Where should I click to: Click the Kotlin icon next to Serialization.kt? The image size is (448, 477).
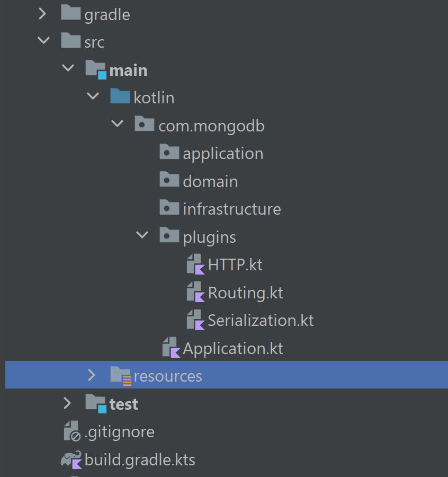click(x=195, y=320)
